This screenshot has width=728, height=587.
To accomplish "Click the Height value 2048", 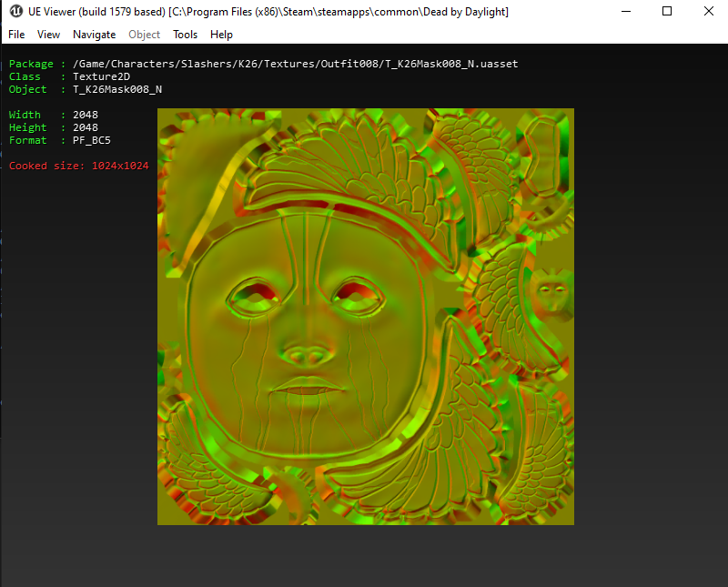I will pyautogui.click(x=86, y=127).
